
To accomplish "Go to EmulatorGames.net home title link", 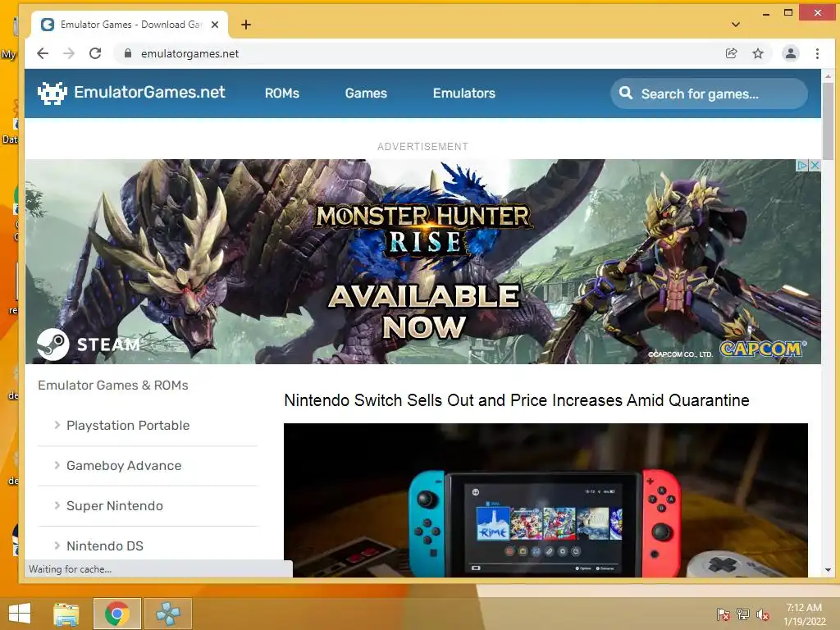I will (149, 92).
